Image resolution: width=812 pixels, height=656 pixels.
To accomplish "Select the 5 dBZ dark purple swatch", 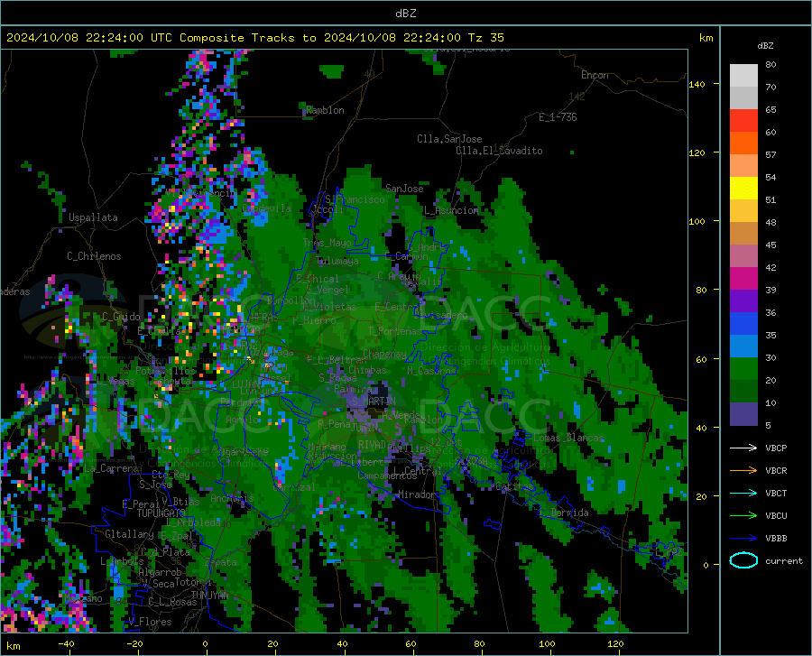I will click(x=743, y=414).
